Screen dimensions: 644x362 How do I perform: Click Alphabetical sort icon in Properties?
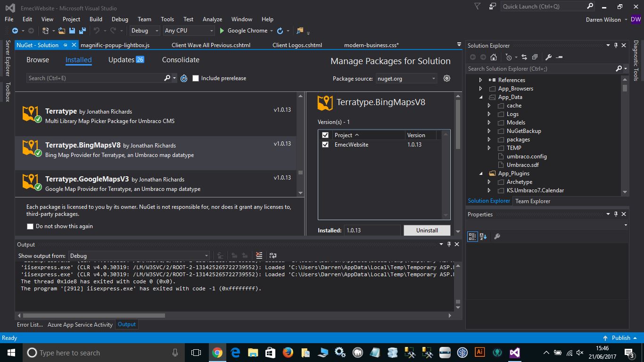coord(483,237)
